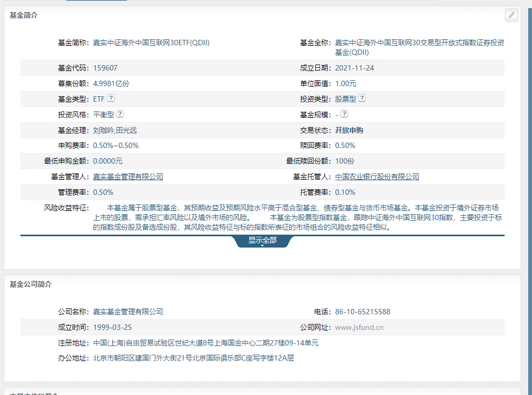
Task: Click the minimum subscription amount 0.0000元
Action: (x=108, y=161)
